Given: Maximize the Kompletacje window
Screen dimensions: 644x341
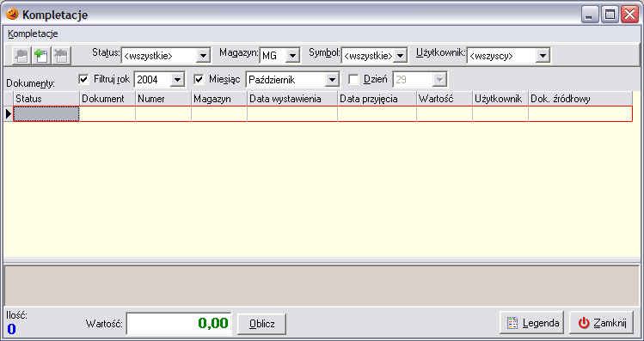Looking at the screenshot, I should (x=610, y=15).
